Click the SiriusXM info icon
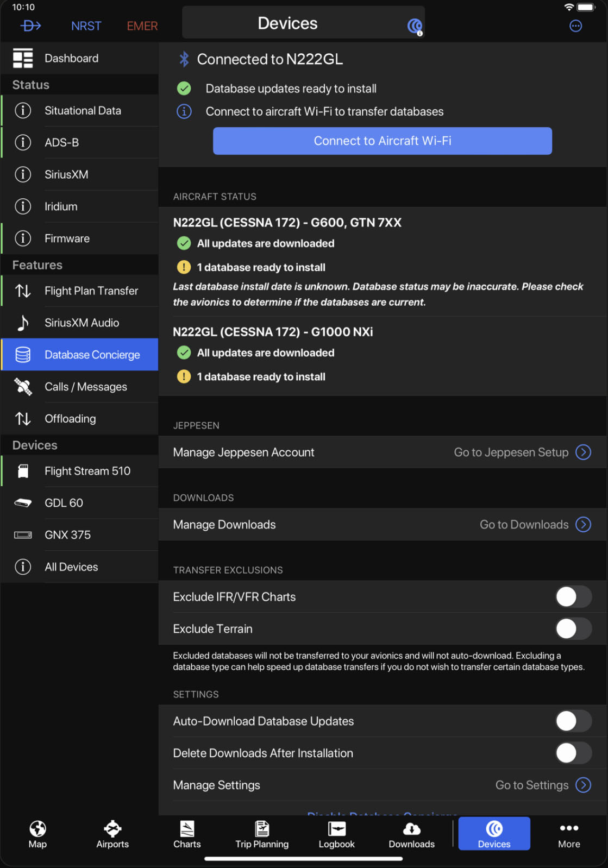Image resolution: width=608 pixels, height=868 pixels. (x=23, y=174)
